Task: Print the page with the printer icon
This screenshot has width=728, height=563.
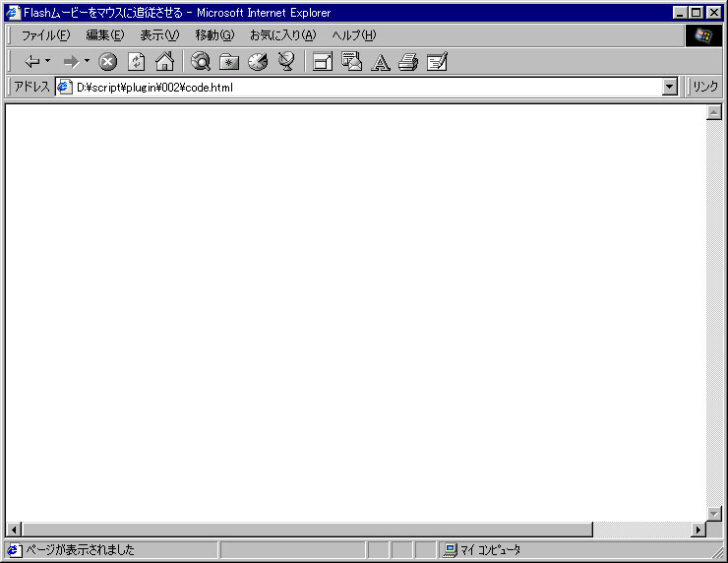Action: [x=408, y=61]
